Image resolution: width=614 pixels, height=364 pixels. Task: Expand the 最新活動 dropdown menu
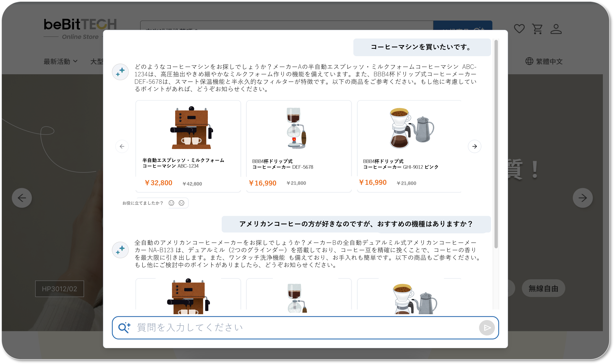60,61
